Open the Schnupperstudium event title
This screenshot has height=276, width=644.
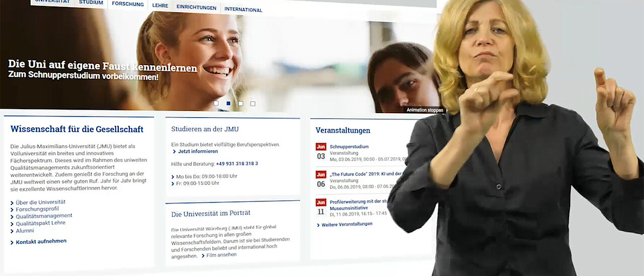(x=349, y=147)
